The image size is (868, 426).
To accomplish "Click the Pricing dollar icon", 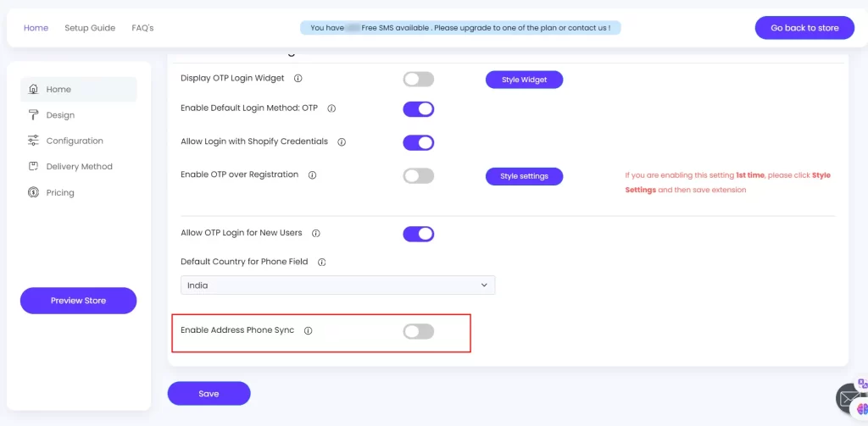I will pos(33,192).
